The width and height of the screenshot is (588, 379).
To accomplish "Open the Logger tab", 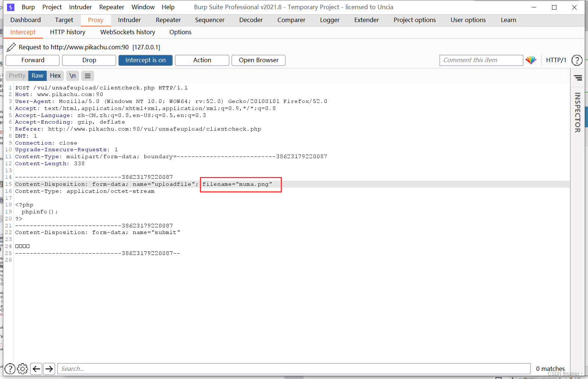I will [330, 20].
